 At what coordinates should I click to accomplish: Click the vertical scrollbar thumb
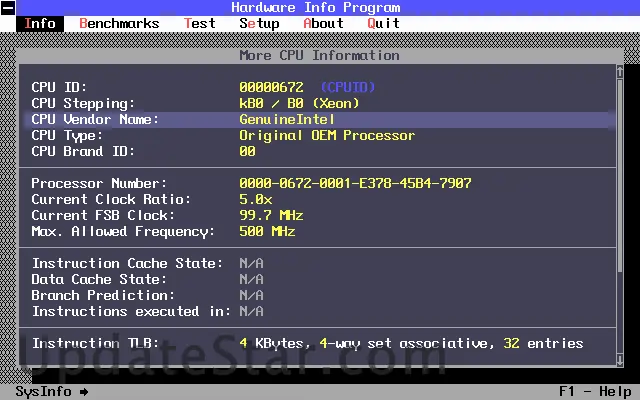pos(620,176)
